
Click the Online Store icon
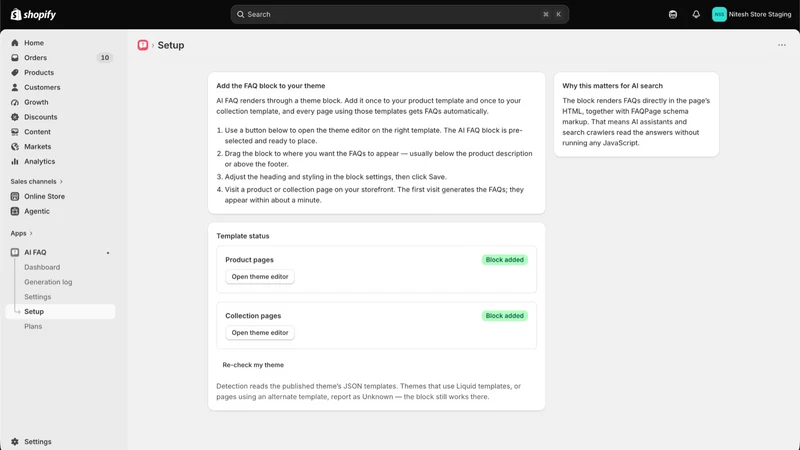[15, 196]
